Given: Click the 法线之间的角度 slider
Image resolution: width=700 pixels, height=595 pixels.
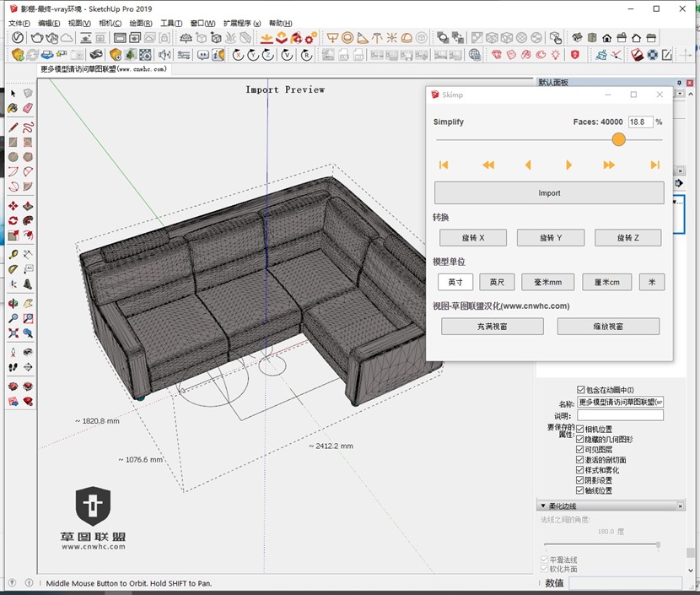Looking at the screenshot, I should (x=600, y=544).
